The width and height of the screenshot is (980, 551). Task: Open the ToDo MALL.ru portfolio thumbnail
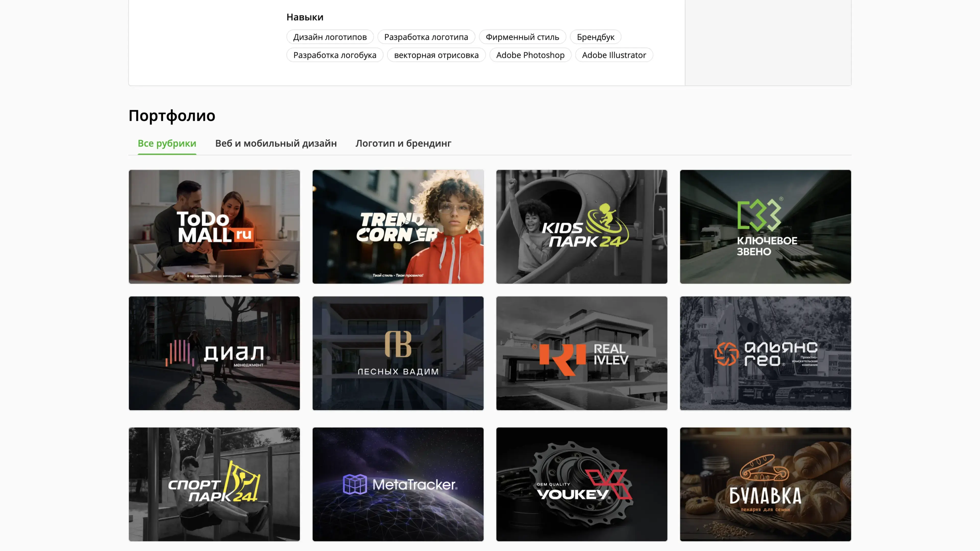click(x=214, y=227)
